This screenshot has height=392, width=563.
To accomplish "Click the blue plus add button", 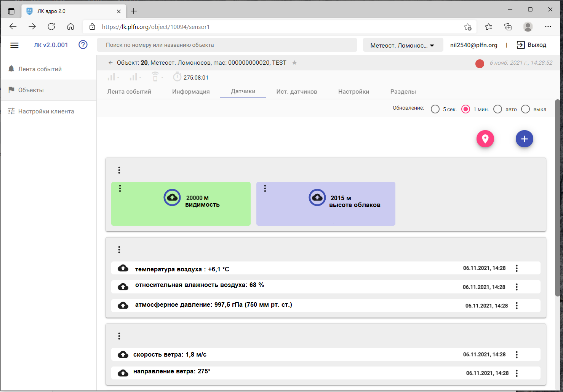I will coord(525,139).
